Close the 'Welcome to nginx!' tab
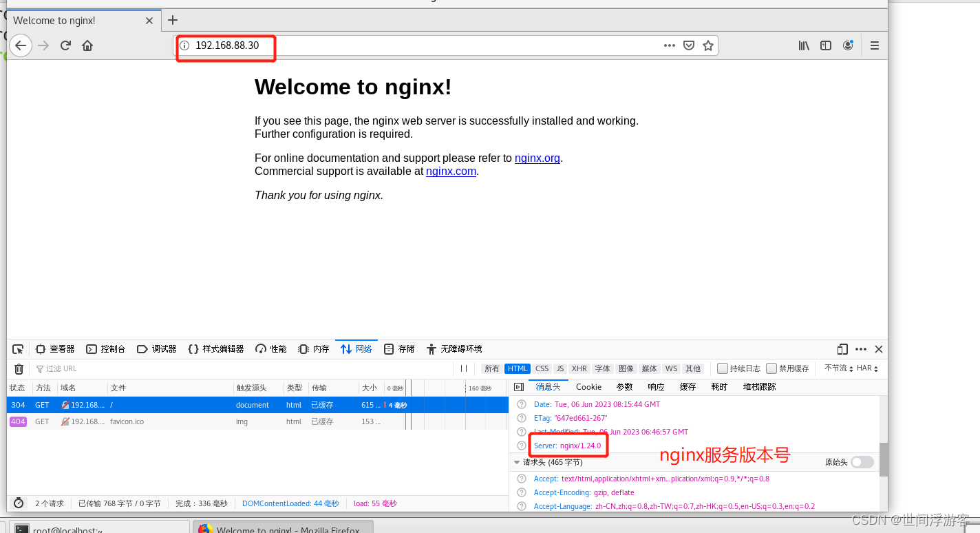Image resolution: width=980 pixels, height=533 pixels. click(149, 21)
